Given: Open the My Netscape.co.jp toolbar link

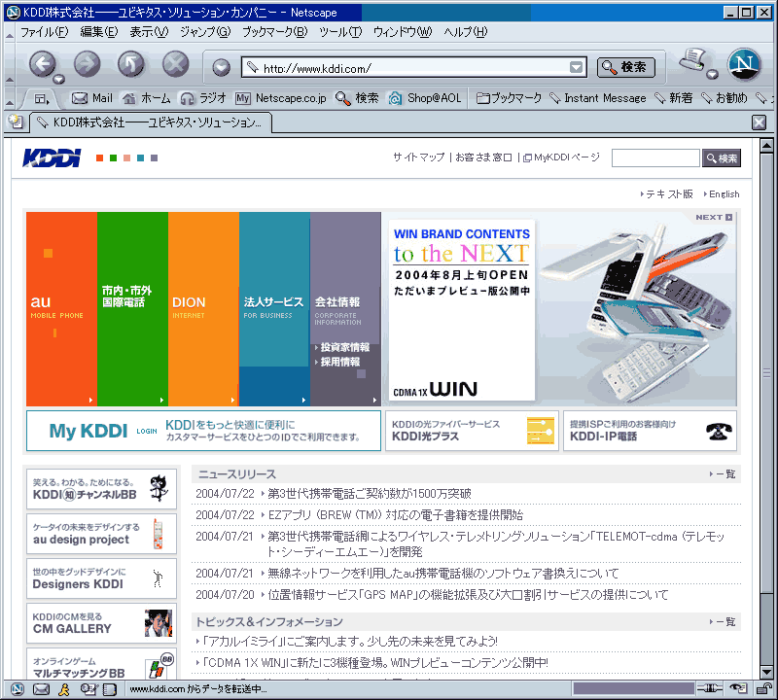Looking at the screenshot, I should click(x=281, y=98).
